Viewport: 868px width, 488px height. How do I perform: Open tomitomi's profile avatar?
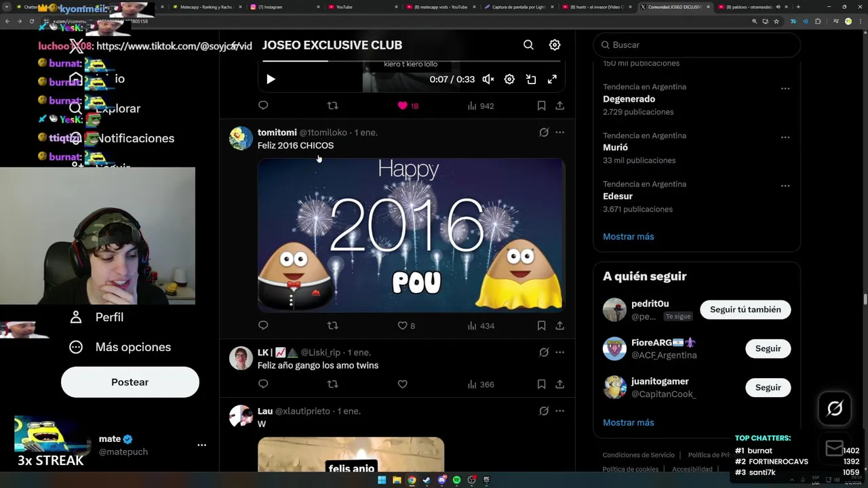pos(241,138)
